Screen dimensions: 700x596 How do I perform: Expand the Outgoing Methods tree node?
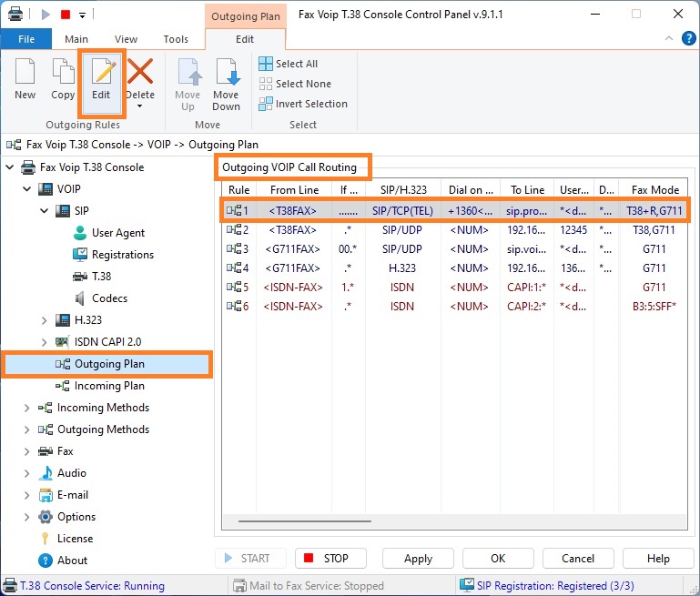pyautogui.click(x=26, y=429)
